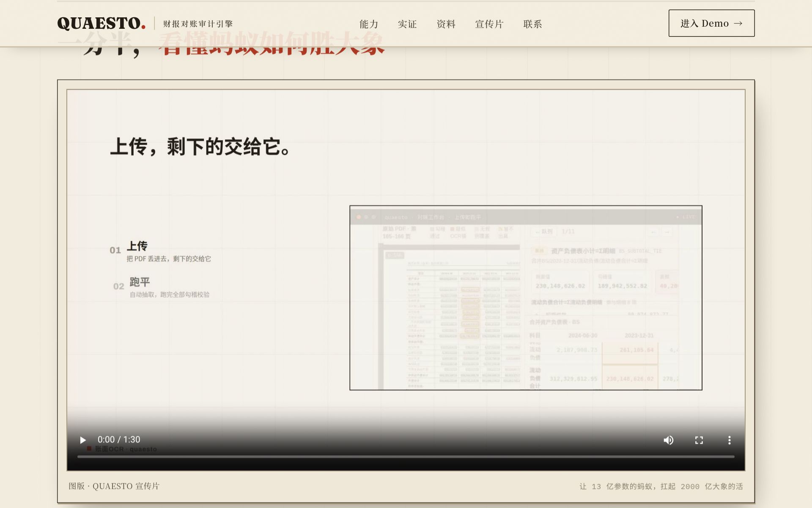
Task: Click the 财报对账审计引擎 tagline
Action: click(198, 24)
